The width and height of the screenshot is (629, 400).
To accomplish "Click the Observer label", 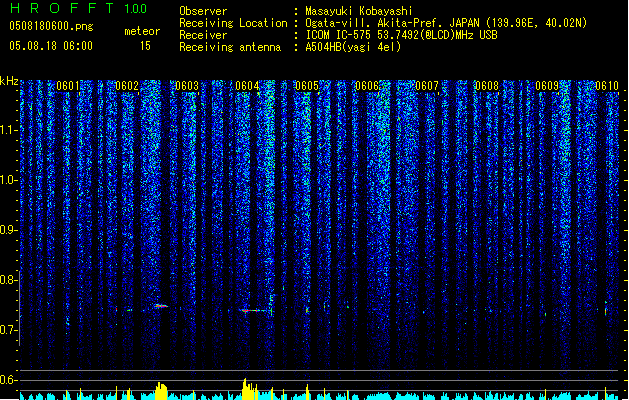I will tap(203, 11).
